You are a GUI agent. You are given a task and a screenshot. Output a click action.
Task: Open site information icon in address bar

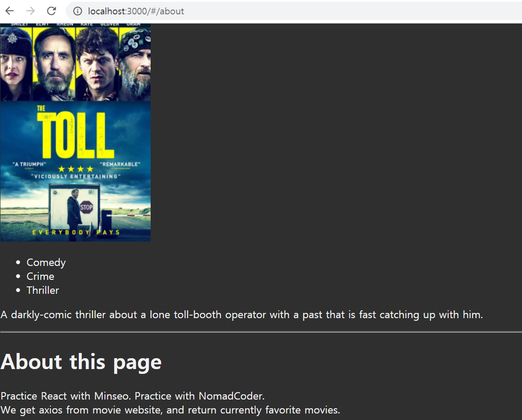pos(77,11)
